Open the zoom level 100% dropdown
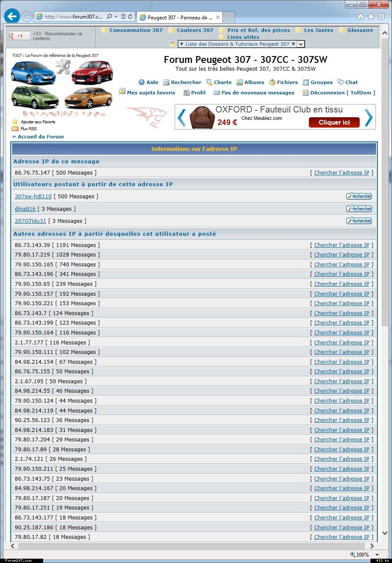This screenshot has height=563, width=392. click(377, 555)
